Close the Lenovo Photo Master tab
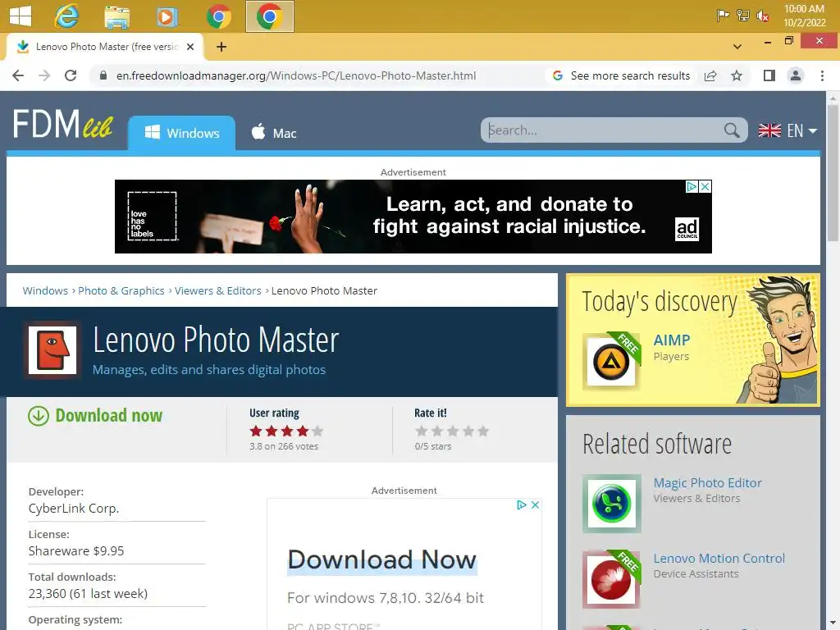The height and width of the screenshot is (630, 840). [190, 47]
